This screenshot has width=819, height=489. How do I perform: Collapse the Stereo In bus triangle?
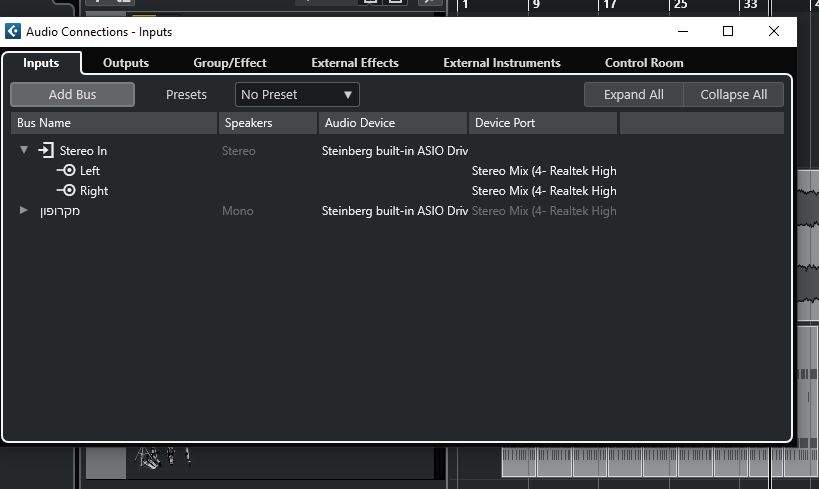click(x=24, y=150)
